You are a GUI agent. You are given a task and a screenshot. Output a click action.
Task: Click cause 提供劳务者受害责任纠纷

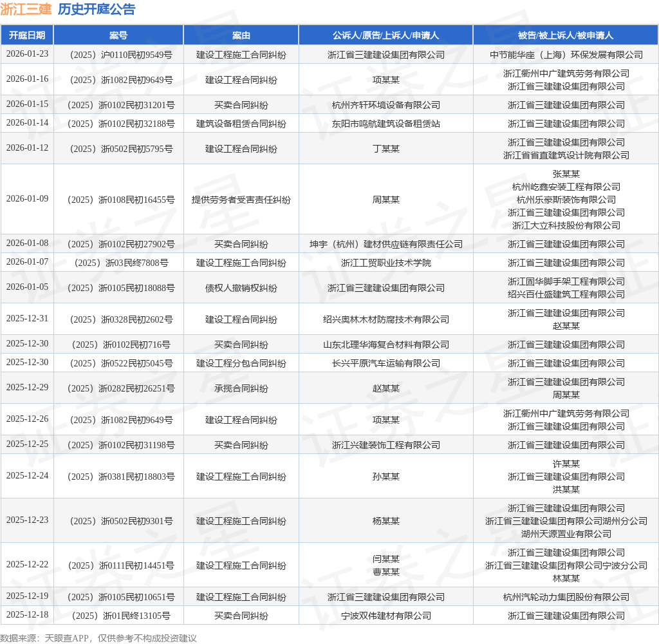pos(241,200)
